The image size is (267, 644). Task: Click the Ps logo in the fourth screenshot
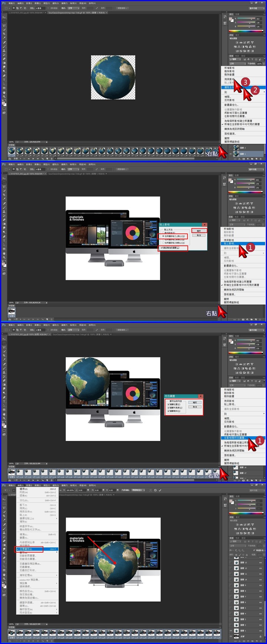coord(4,485)
